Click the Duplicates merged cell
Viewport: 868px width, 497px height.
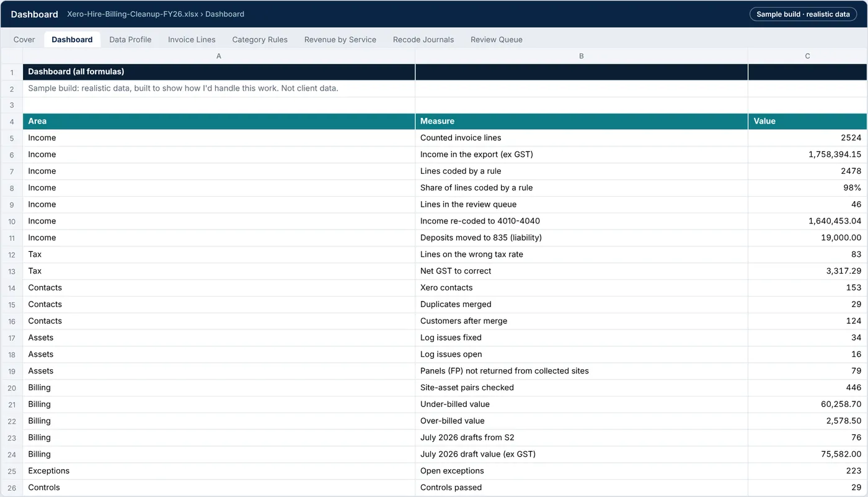582,305
